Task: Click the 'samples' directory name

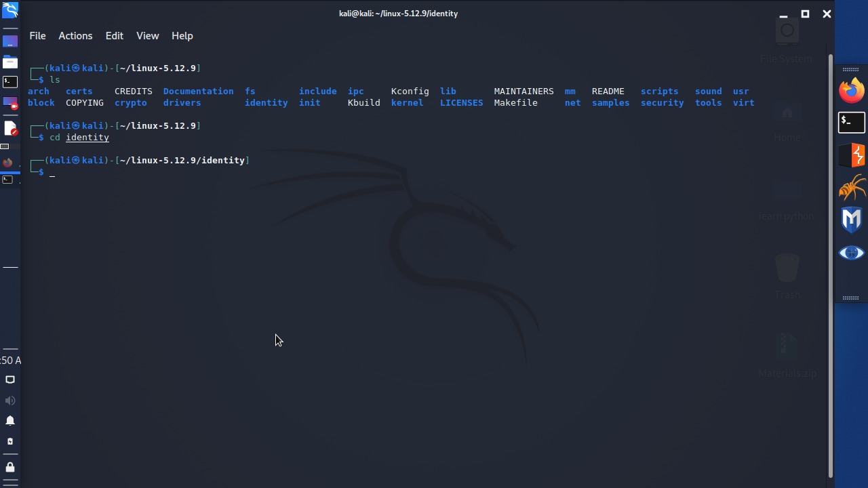Action: point(611,103)
